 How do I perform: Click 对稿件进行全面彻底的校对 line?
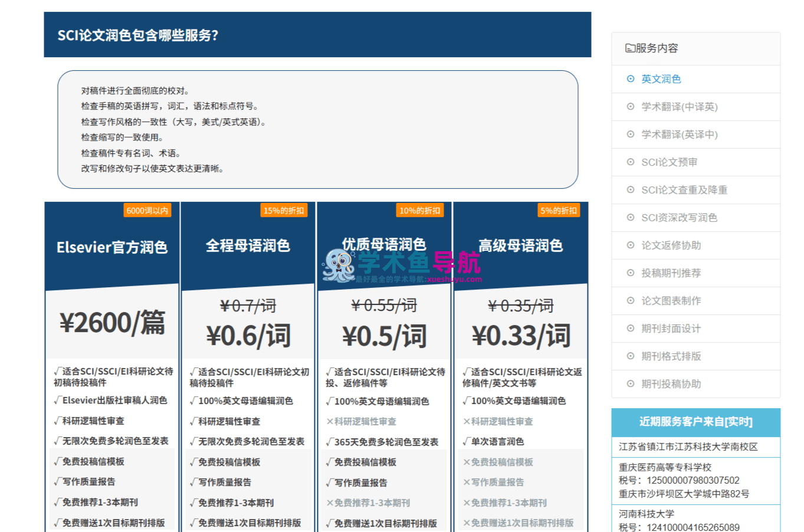point(136,91)
